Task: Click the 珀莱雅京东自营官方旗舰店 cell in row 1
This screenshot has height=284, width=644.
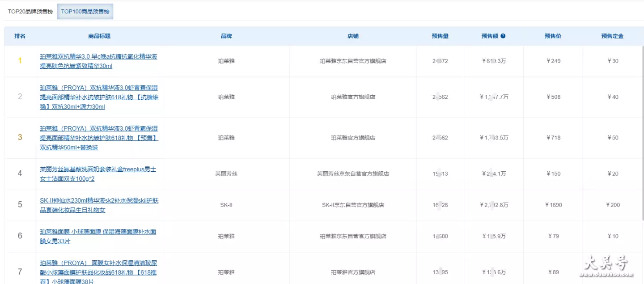Action: pos(353,61)
